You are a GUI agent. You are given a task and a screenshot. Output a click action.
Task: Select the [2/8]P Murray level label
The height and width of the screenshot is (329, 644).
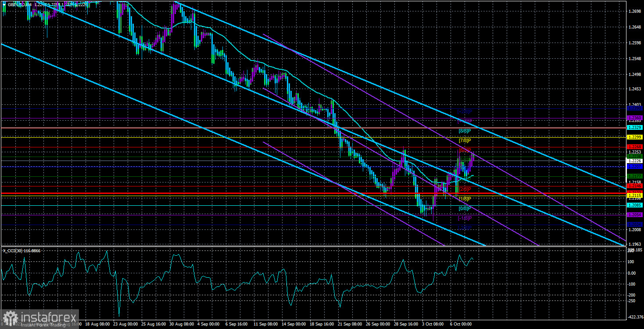(465, 189)
